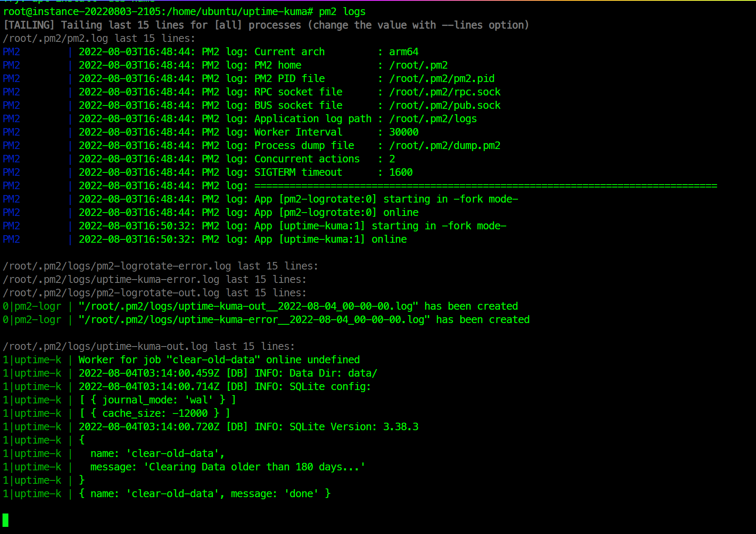Click '/root/.pm2/pub.sock' path
The width and height of the screenshot is (756, 534).
[445, 105]
